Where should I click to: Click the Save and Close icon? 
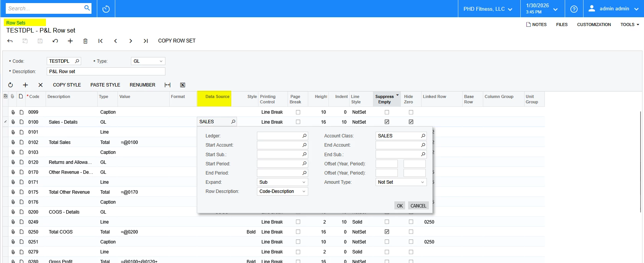coord(25,41)
